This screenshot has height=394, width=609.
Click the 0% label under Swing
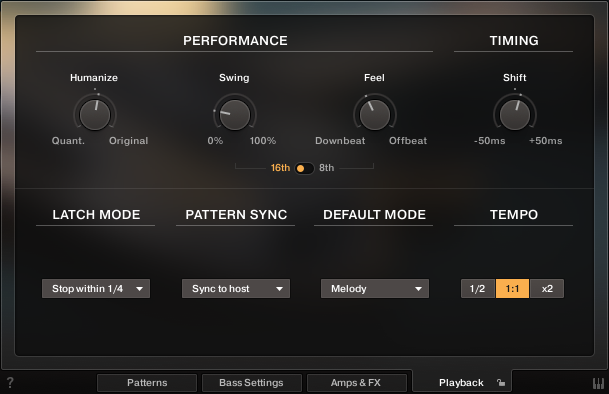click(x=215, y=141)
